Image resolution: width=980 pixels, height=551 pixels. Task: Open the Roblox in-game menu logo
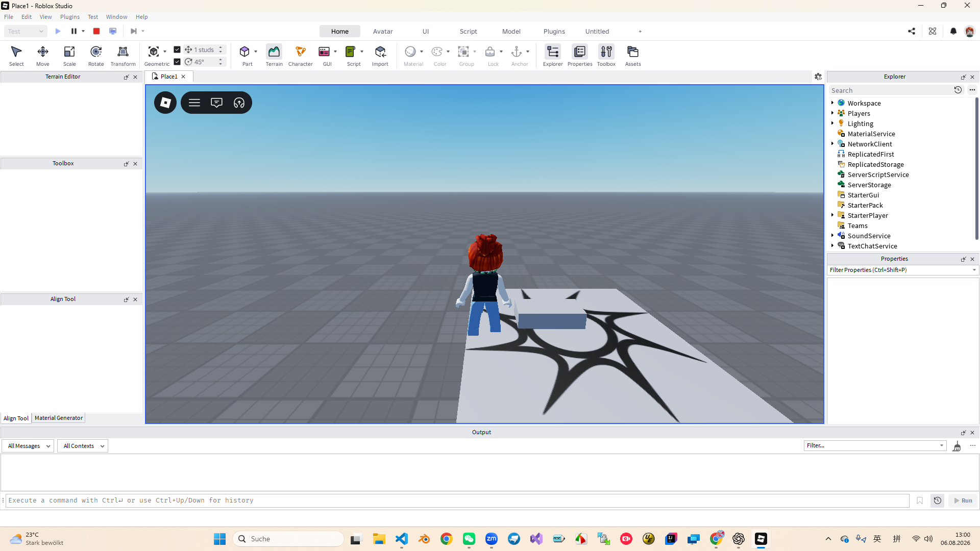(x=165, y=103)
